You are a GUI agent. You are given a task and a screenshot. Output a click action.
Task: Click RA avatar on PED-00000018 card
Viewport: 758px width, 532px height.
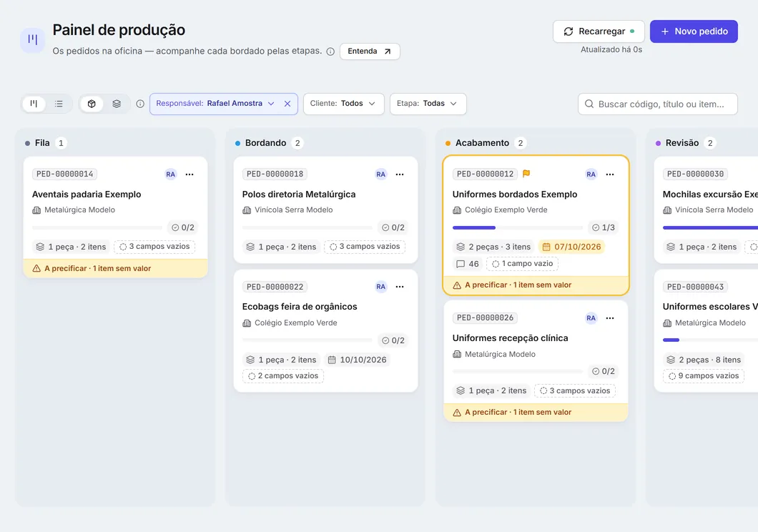[381, 174]
